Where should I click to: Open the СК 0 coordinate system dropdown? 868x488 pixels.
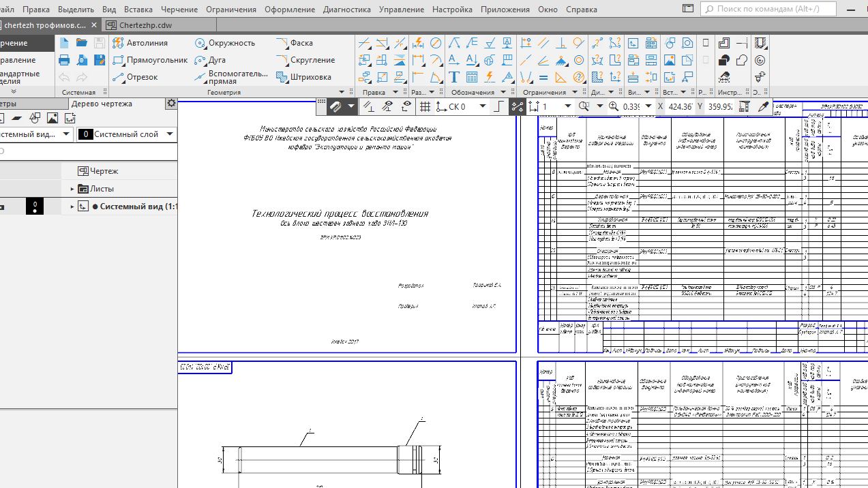[x=483, y=106]
